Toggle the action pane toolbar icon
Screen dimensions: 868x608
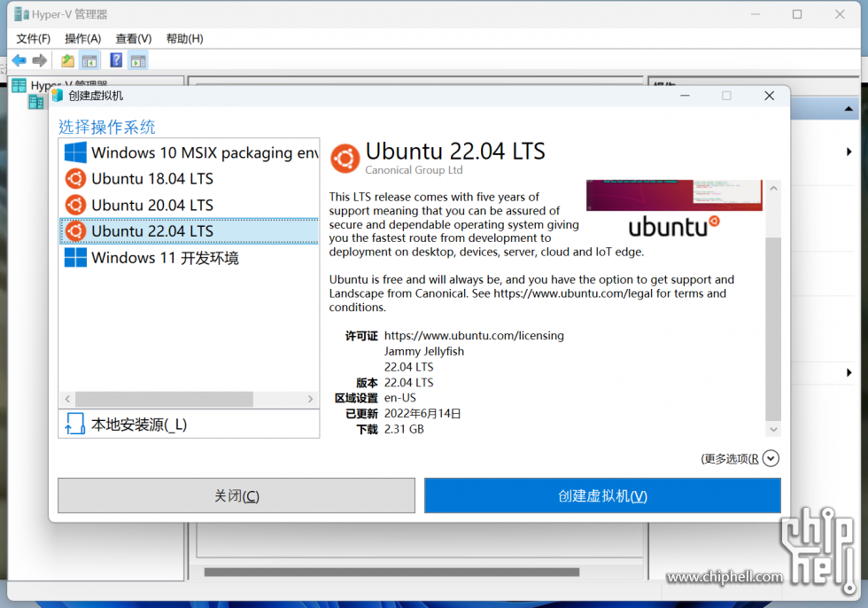point(138,60)
